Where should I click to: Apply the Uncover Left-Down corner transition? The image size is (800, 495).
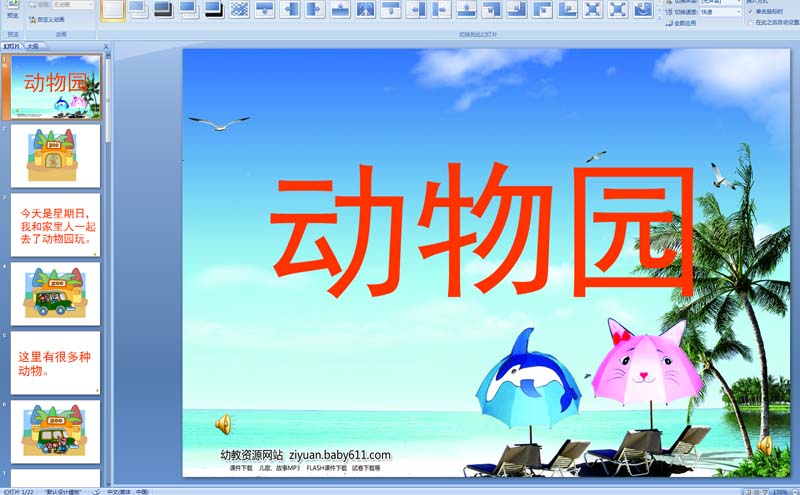click(492, 9)
